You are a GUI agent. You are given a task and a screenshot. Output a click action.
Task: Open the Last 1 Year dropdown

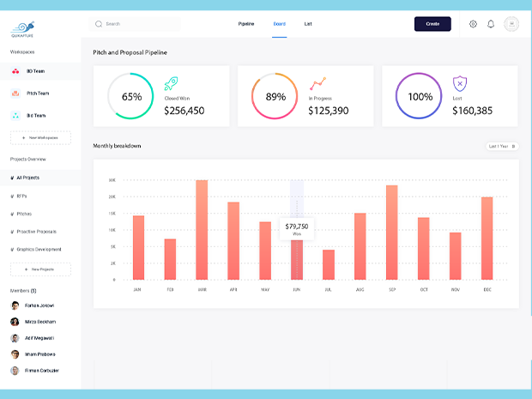(x=502, y=147)
